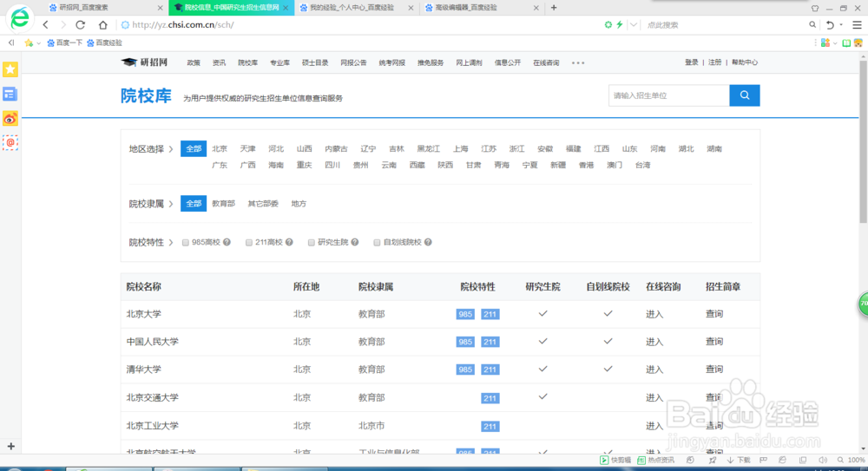
Task: Click the blue school search button
Action: [745, 95]
